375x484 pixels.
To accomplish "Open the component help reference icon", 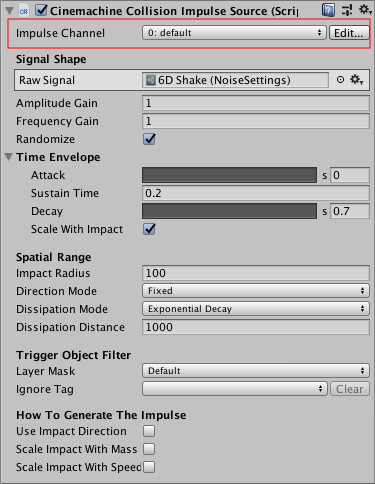I will pos(328,10).
